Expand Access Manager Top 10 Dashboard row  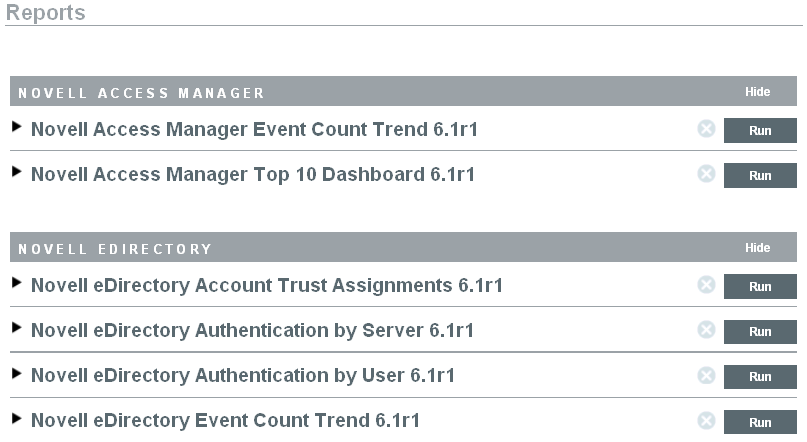pos(16,173)
